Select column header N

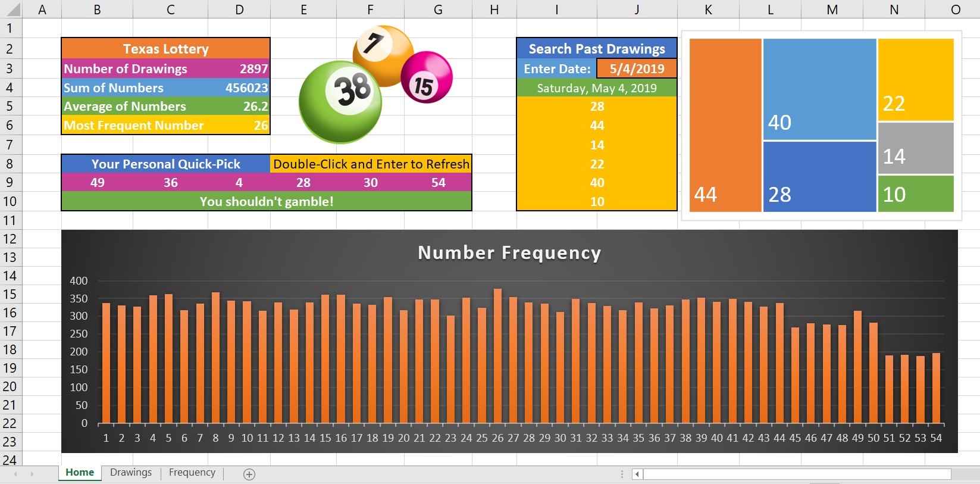[x=894, y=10]
